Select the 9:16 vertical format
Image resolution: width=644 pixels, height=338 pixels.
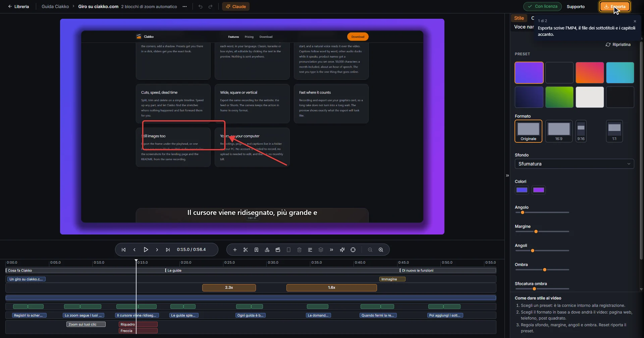[x=581, y=131]
